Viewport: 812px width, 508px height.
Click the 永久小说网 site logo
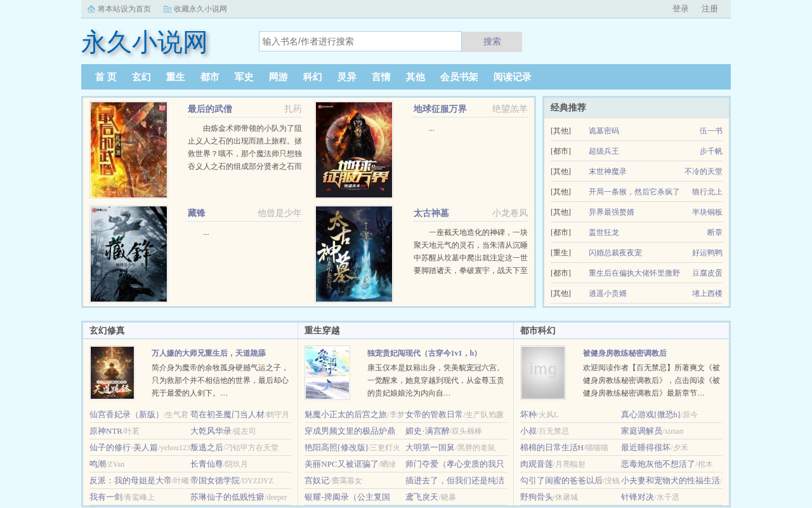145,43
